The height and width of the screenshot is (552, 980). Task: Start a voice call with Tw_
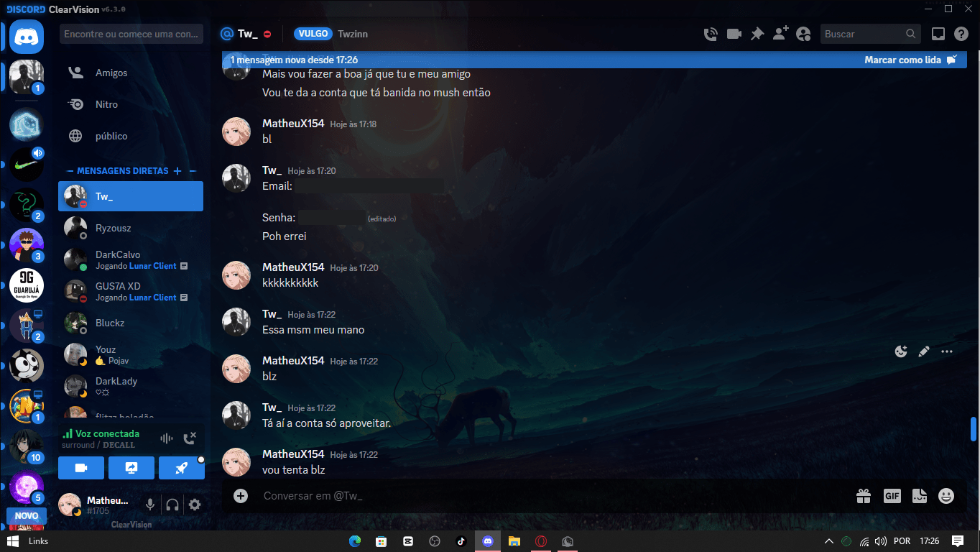(711, 34)
